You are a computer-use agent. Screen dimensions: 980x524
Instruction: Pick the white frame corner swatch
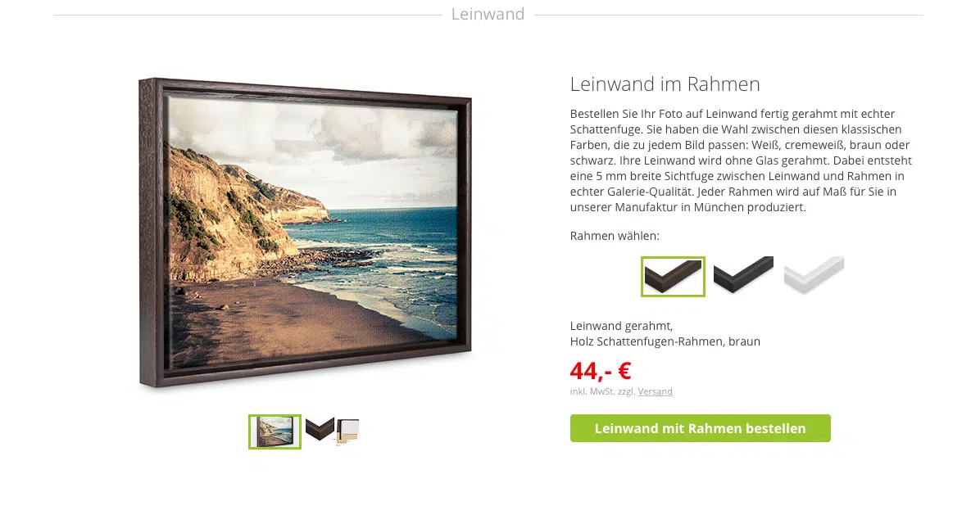click(814, 275)
